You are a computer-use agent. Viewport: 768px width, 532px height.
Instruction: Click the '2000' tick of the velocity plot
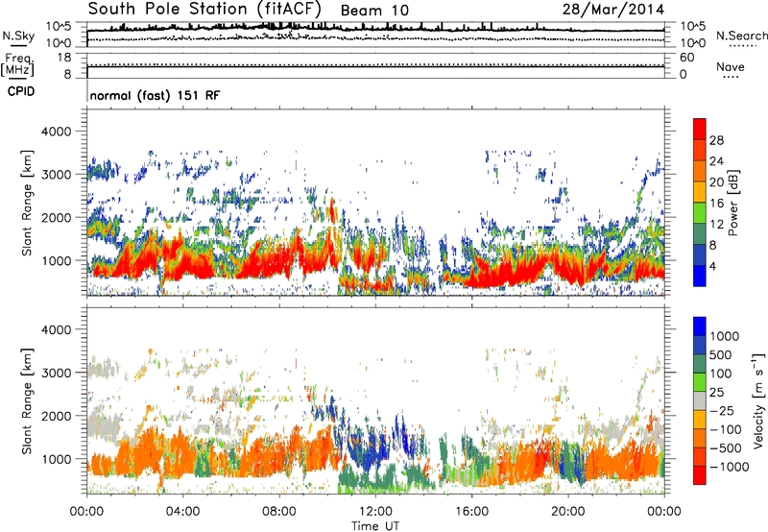[56, 416]
